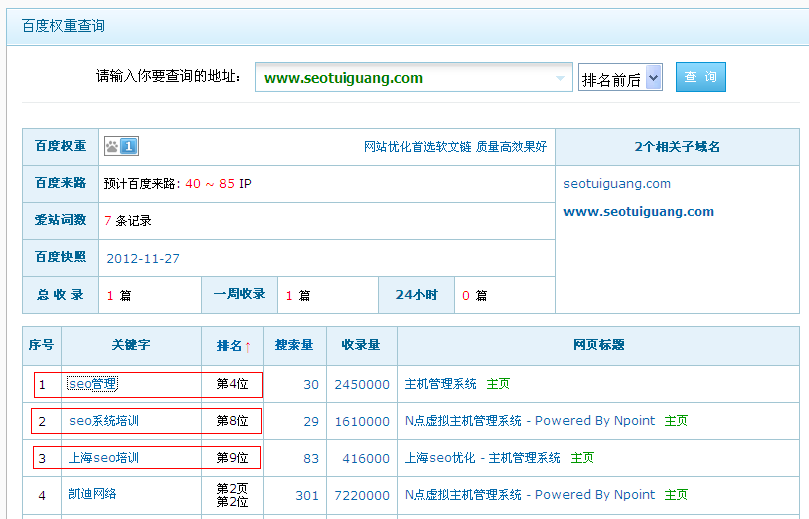Expand the URL address history dropdown arrow

pos(561,78)
